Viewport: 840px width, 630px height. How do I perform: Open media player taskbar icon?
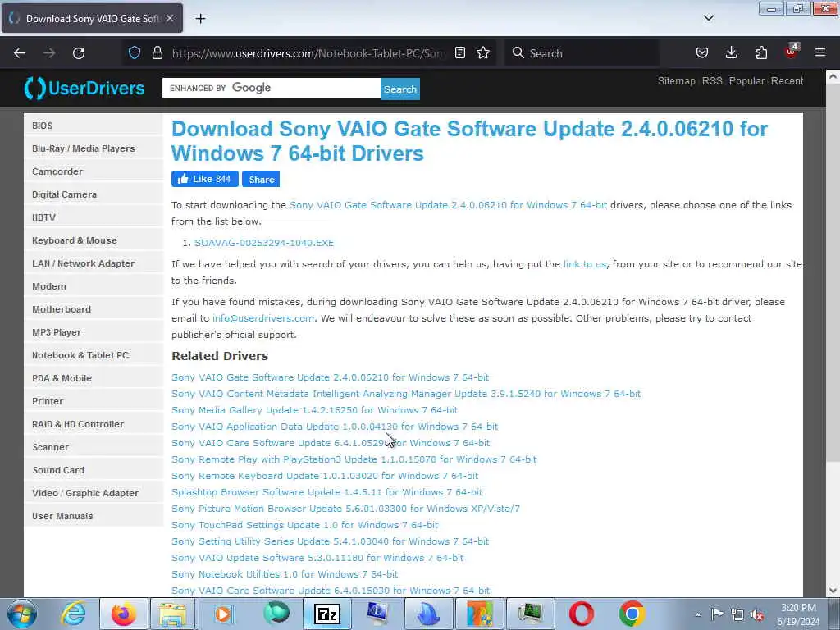[223, 614]
